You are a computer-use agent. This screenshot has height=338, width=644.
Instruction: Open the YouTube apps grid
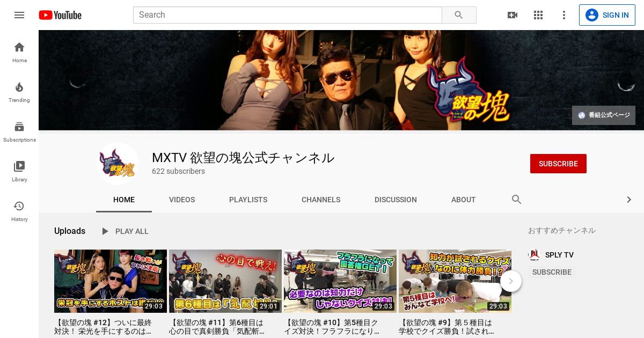point(538,15)
